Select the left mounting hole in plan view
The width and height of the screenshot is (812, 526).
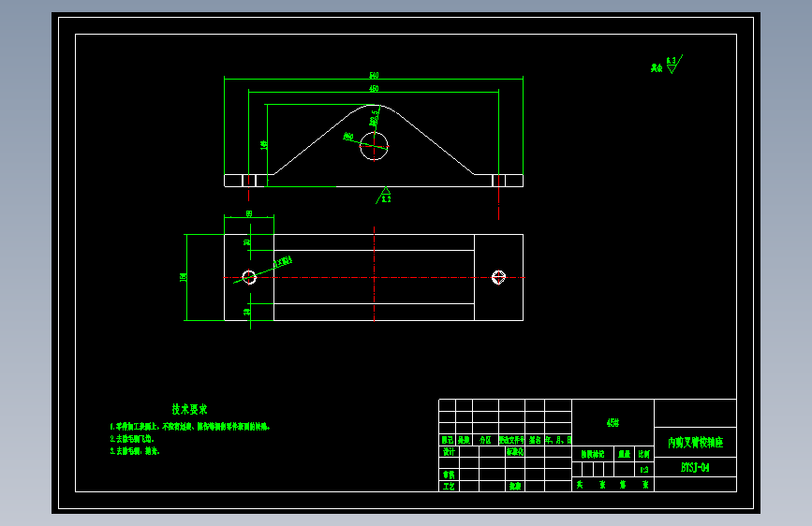pyautogui.click(x=249, y=277)
